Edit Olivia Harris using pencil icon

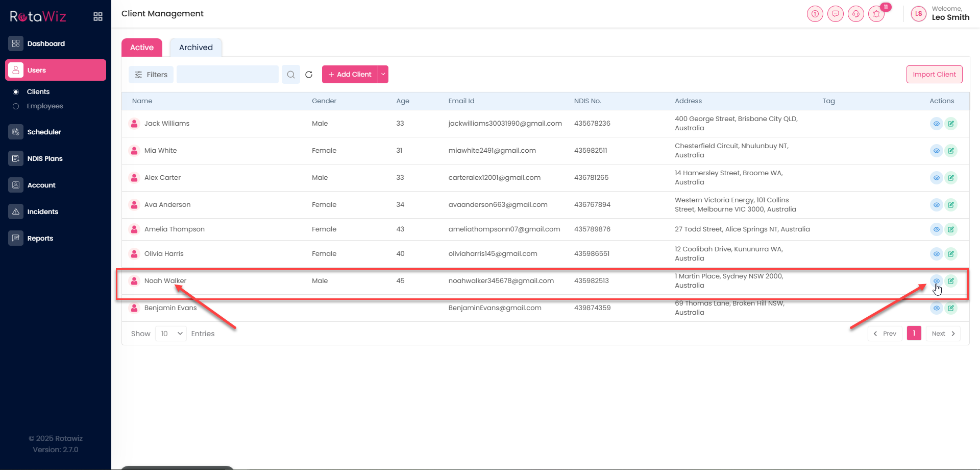[x=951, y=254]
